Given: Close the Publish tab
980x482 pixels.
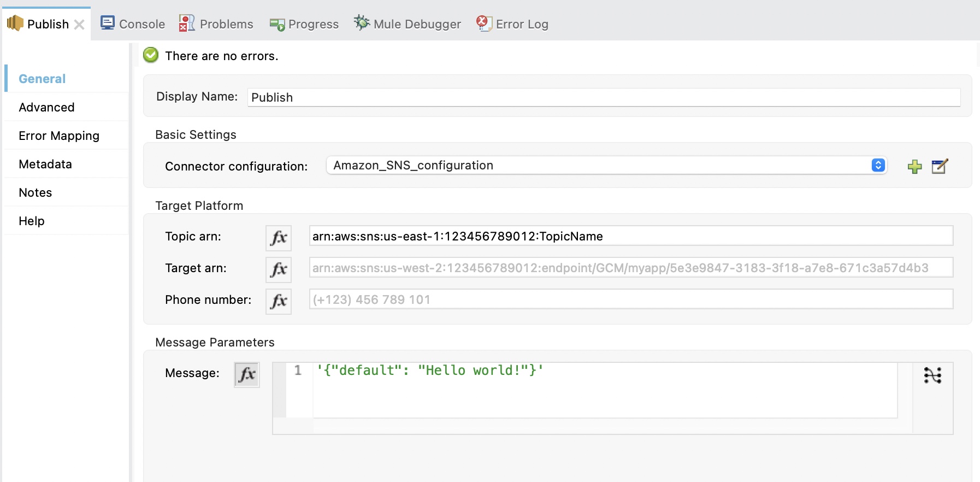Looking at the screenshot, I should click(79, 25).
